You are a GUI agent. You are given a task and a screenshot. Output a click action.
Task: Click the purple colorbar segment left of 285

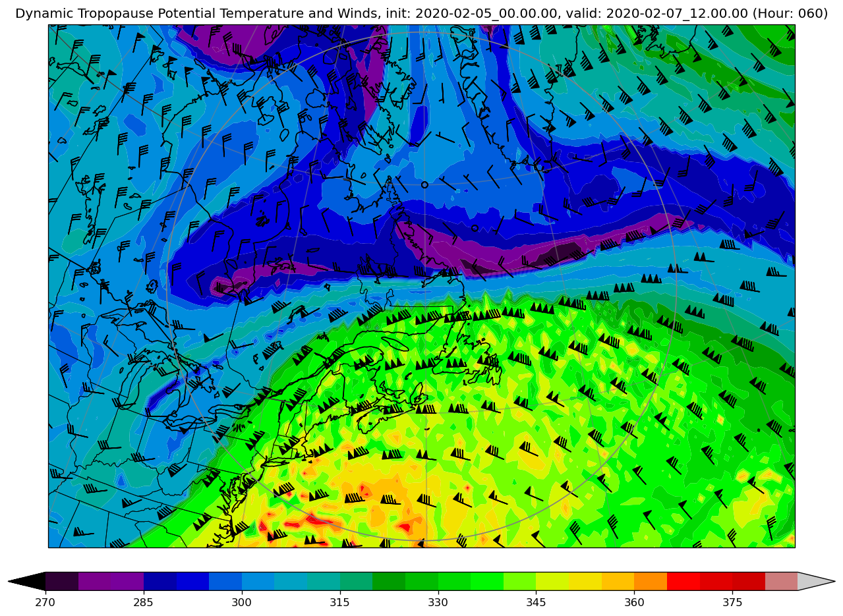pos(111,581)
